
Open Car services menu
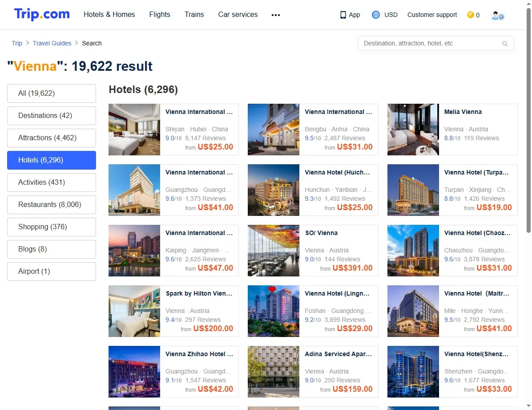tap(238, 15)
